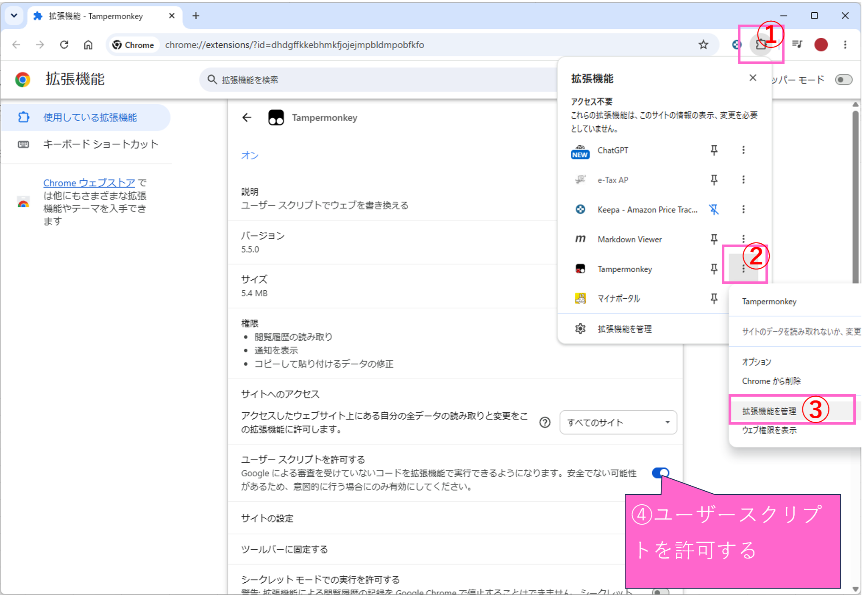
Task: Open the Chrome three-dot main menu
Action: tap(845, 44)
